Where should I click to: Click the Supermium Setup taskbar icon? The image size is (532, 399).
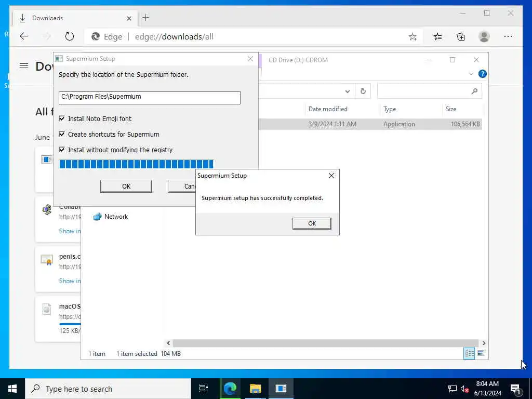281,389
